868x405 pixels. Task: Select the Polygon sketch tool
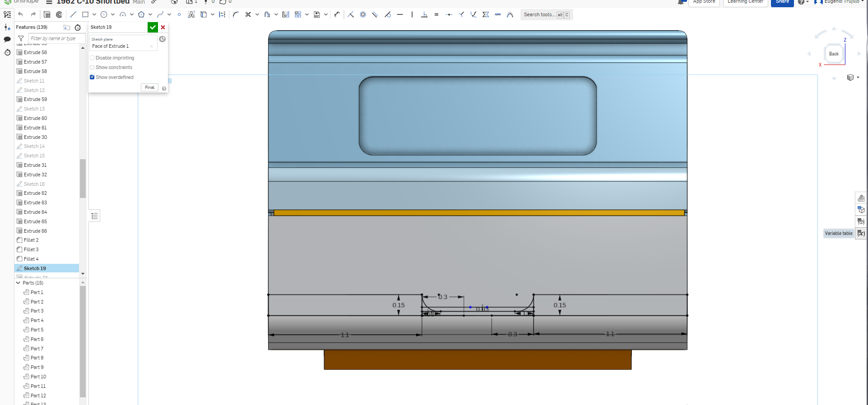(141, 14)
